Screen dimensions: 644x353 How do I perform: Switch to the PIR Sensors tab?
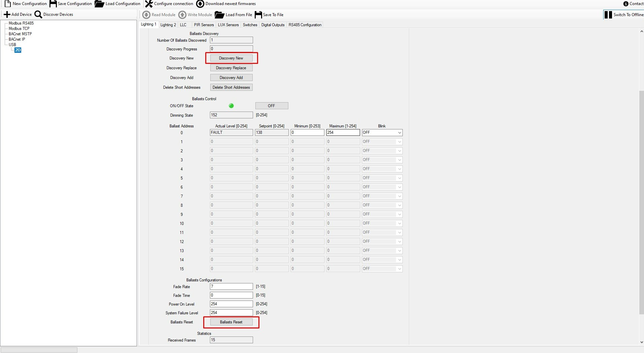click(x=204, y=25)
